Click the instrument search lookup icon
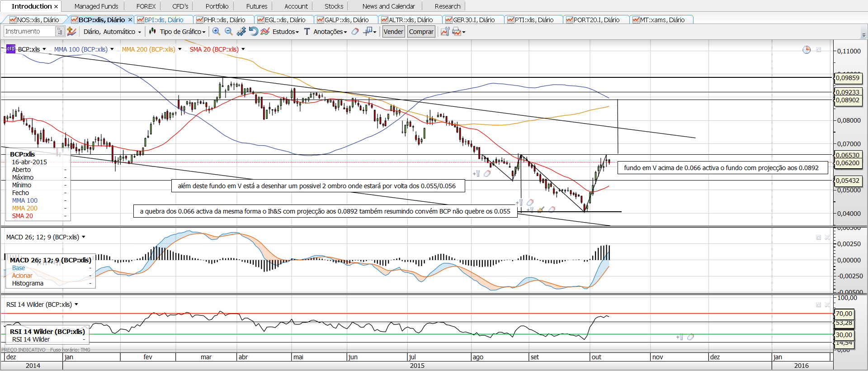This screenshot has width=868, height=371. point(59,31)
